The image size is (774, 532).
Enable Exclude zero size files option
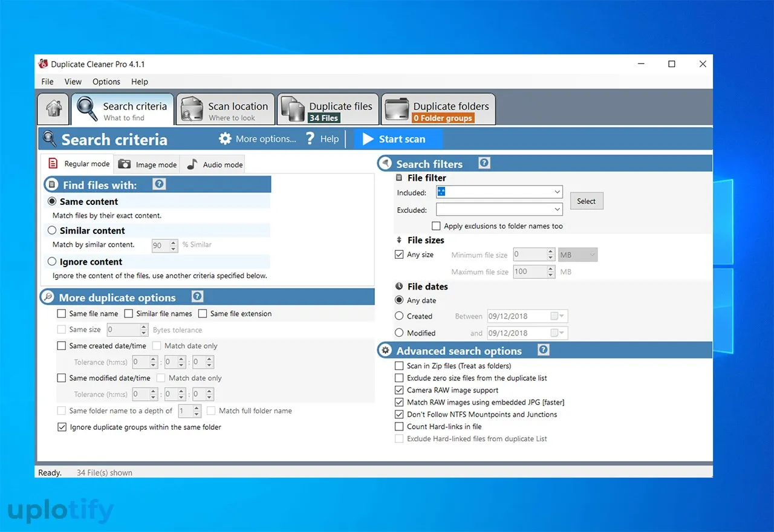pyautogui.click(x=399, y=378)
